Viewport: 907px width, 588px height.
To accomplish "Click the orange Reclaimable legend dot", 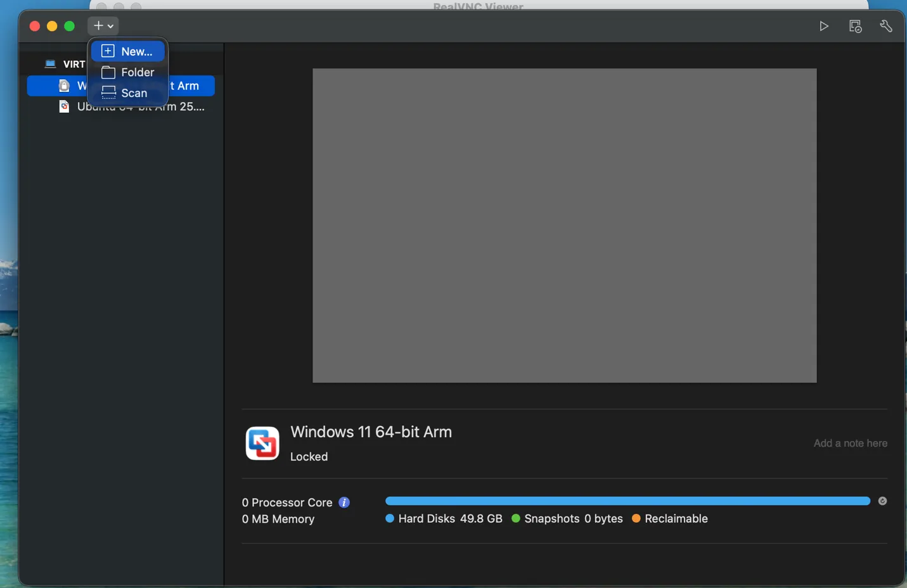I will click(x=636, y=518).
